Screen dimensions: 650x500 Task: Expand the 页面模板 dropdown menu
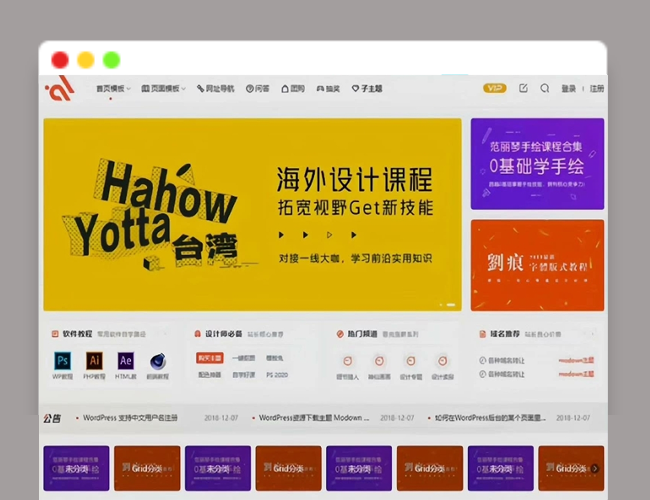[x=163, y=89]
